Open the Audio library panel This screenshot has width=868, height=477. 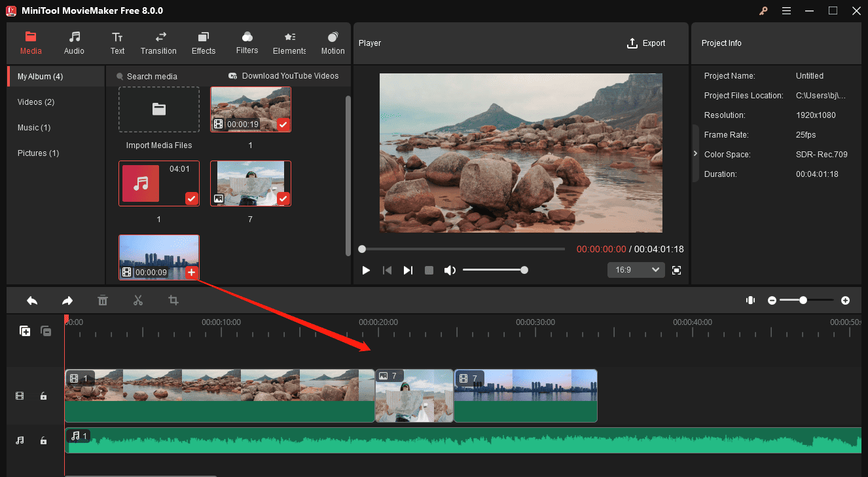pos(74,43)
